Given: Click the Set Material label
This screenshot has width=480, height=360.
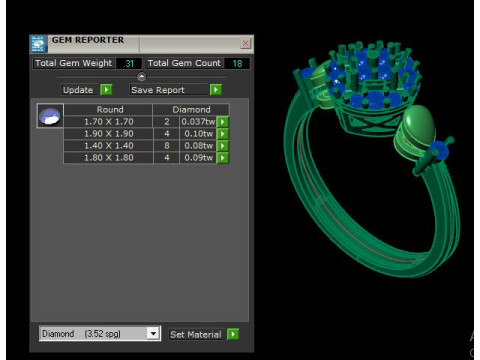Looking at the screenshot, I should [196, 334].
